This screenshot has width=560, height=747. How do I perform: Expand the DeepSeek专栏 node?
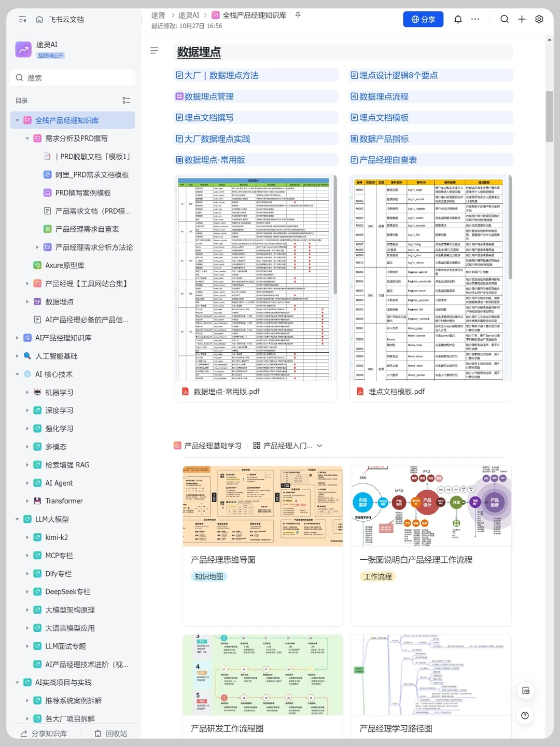27,591
